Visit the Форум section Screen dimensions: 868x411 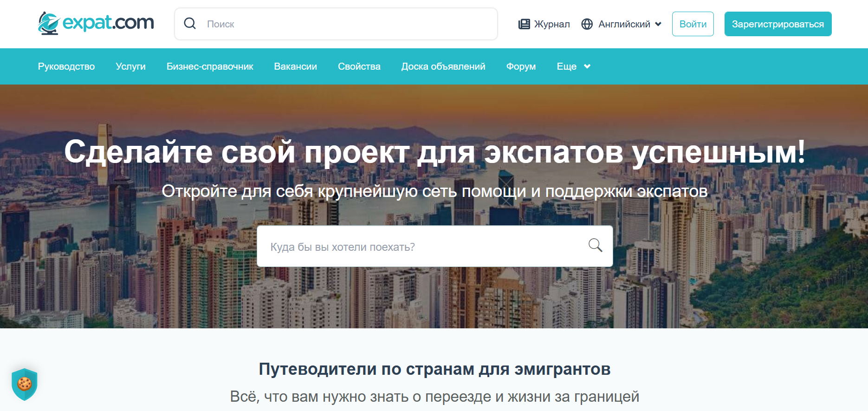click(x=521, y=66)
